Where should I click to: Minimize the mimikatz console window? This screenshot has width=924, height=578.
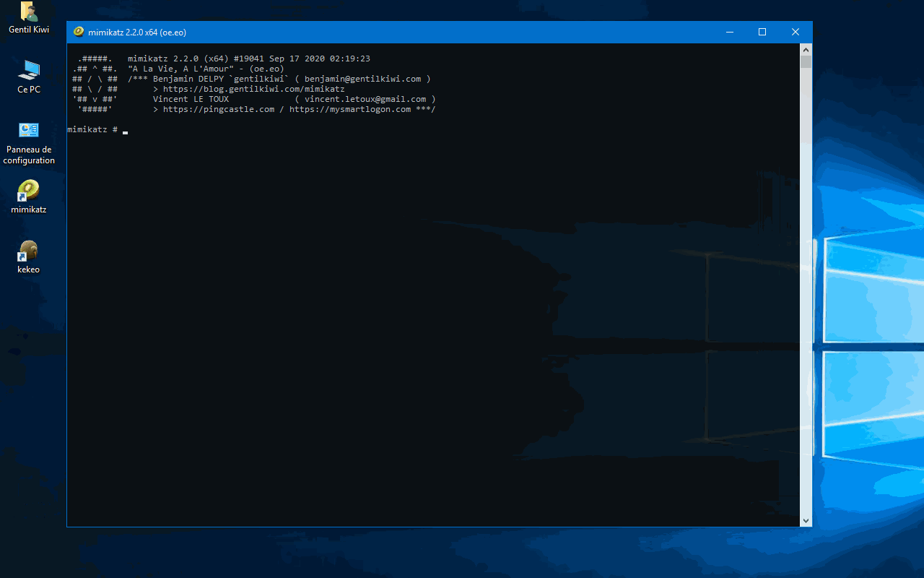(729, 32)
